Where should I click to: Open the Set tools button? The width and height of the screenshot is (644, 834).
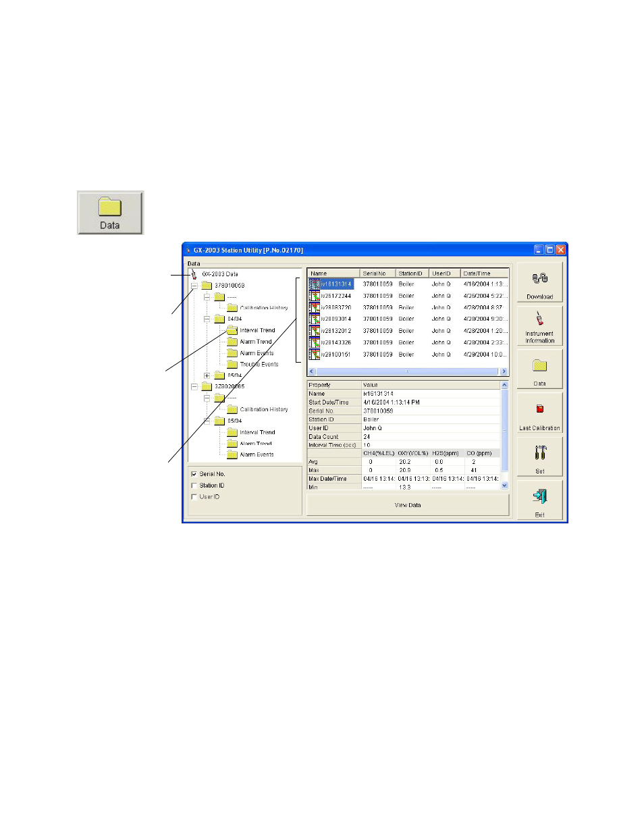(539, 457)
